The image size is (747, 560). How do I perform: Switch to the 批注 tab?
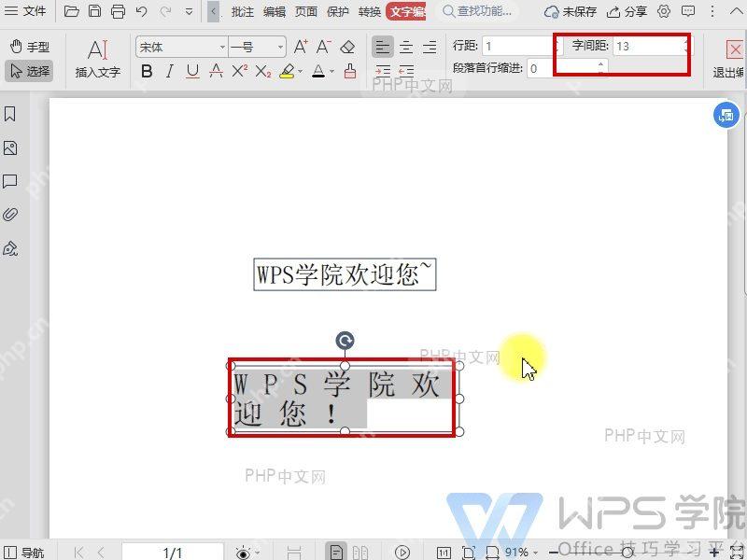(x=243, y=11)
